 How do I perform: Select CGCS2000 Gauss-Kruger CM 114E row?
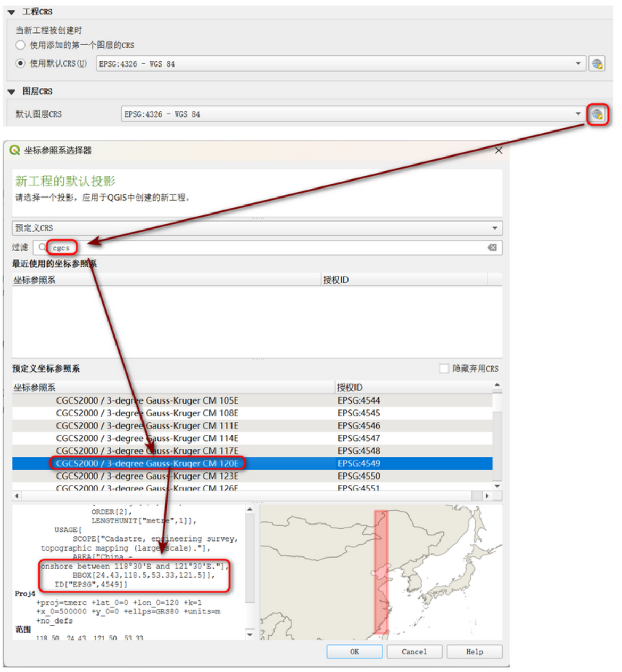click(252, 438)
